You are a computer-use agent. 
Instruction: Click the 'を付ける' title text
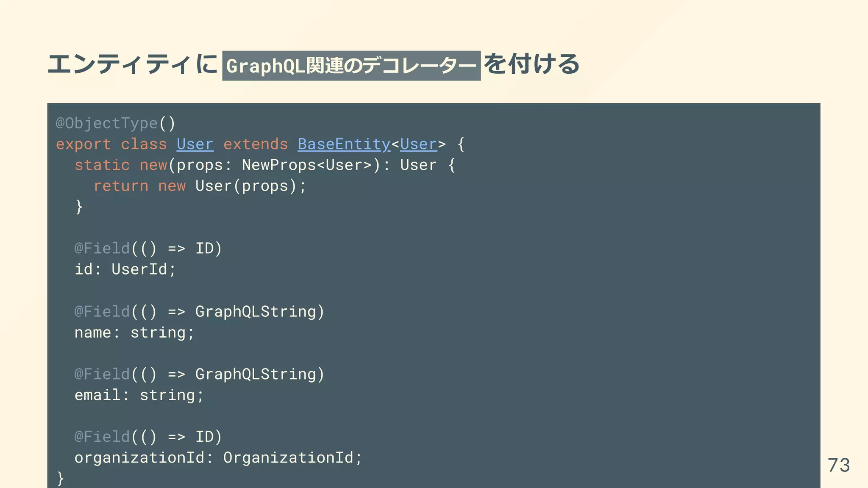pos(531,64)
